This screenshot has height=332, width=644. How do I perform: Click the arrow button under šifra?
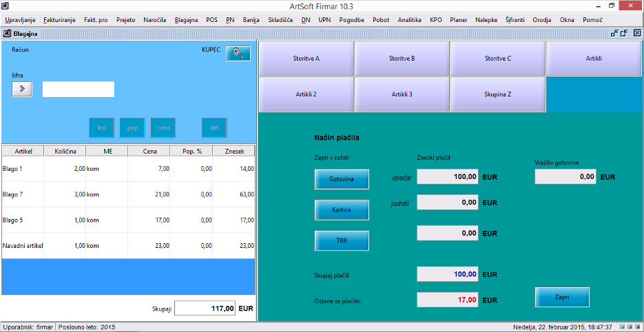pos(22,89)
